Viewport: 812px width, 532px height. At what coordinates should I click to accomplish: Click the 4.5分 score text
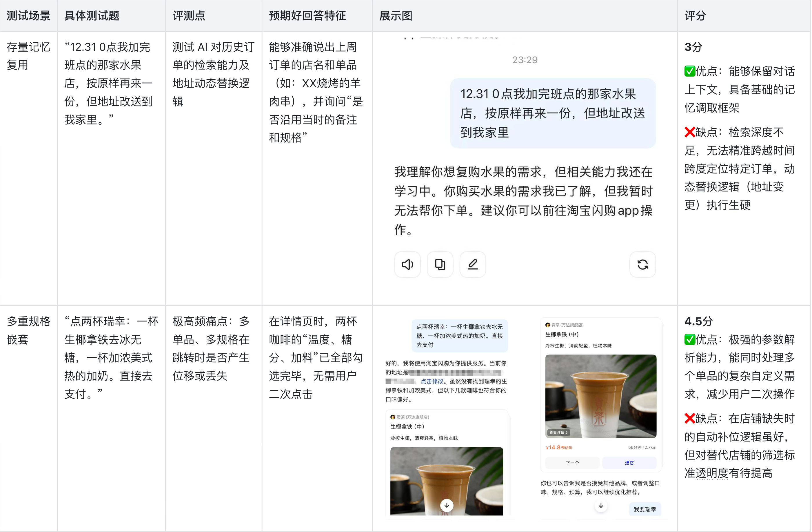point(698,321)
